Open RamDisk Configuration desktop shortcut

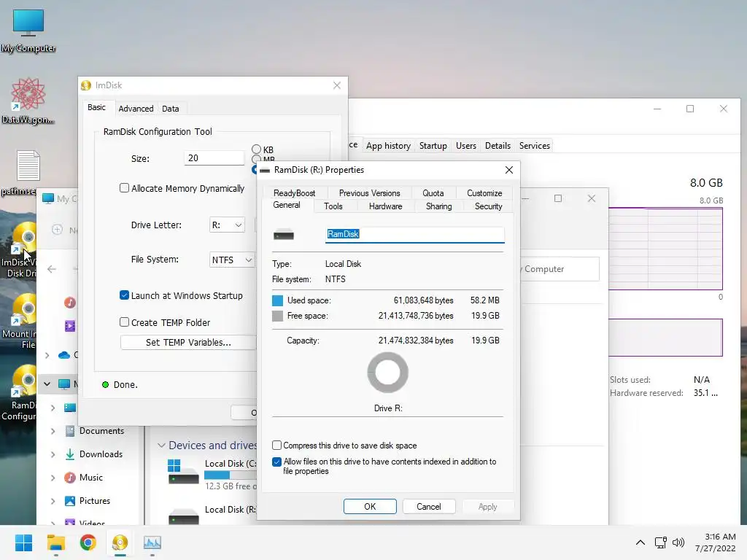tap(19, 393)
